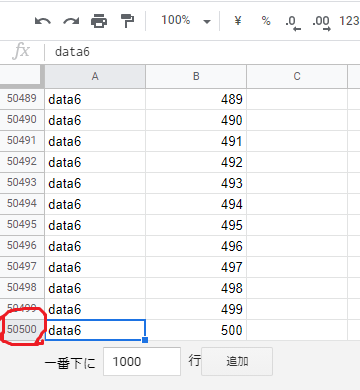Click cell with value 495
The image size is (360, 390).
(x=196, y=225)
